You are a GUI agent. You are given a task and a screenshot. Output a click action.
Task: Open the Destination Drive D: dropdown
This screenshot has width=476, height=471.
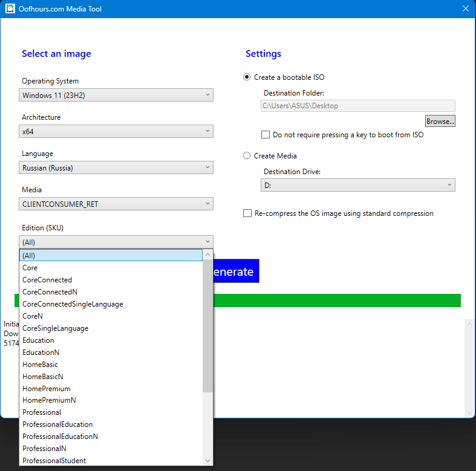[x=358, y=186]
